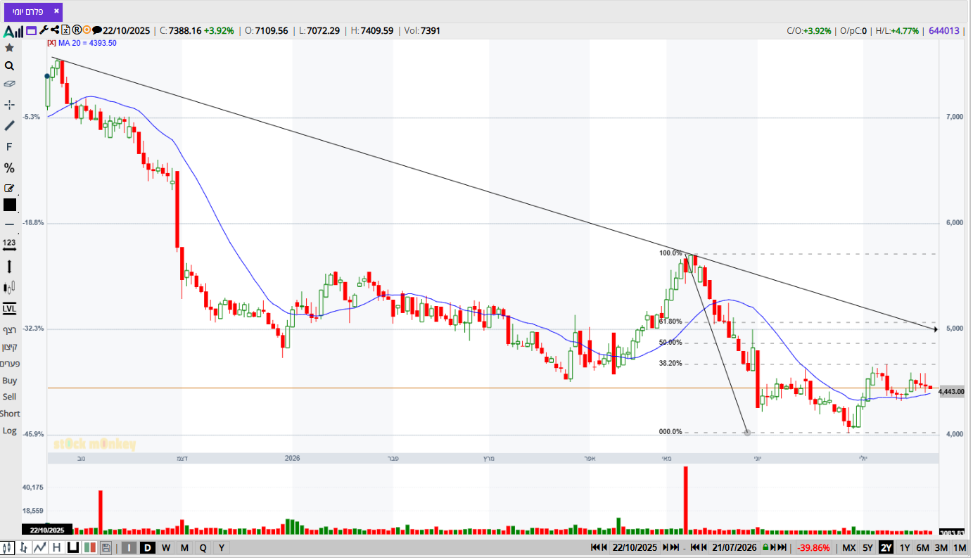Screen dimensions: 973x560
Task: Click the רצף sidebar button
Action: click(9, 330)
